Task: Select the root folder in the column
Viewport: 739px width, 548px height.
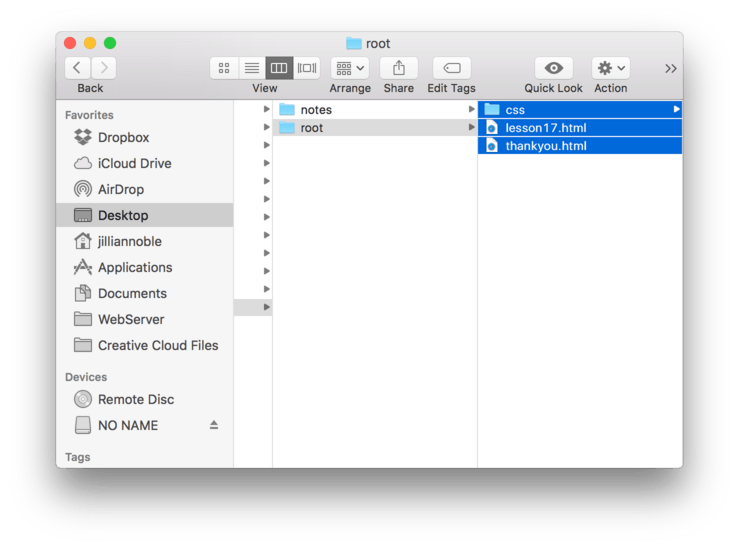Action: pos(375,128)
